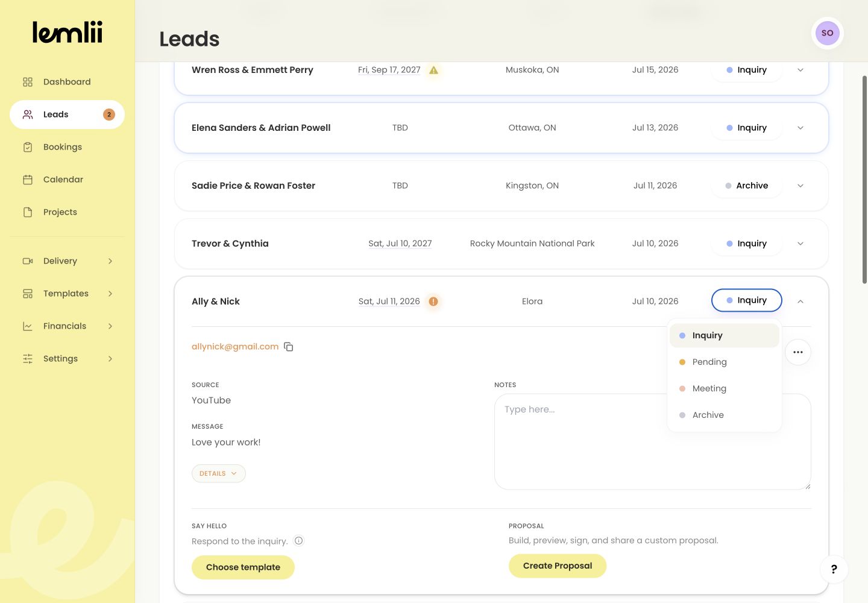Image resolution: width=868 pixels, height=603 pixels.
Task: Click the Projects file icon
Action: [x=28, y=212]
